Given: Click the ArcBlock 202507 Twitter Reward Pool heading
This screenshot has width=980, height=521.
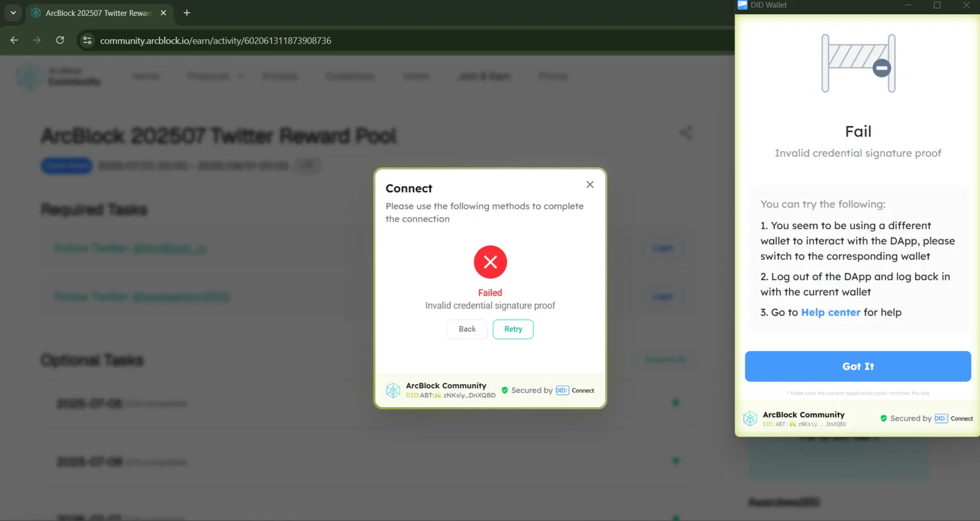Looking at the screenshot, I should coord(219,136).
